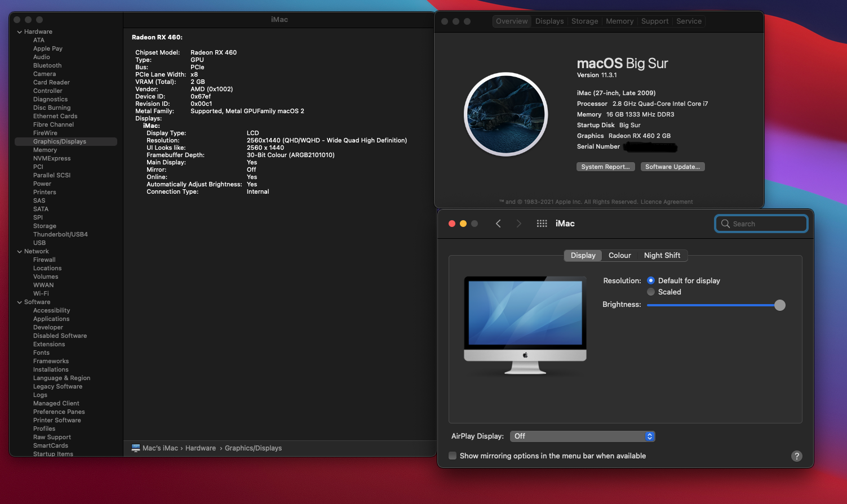Select Thunderbolt/USB4 in sidebar

click(x=60, y=235)
